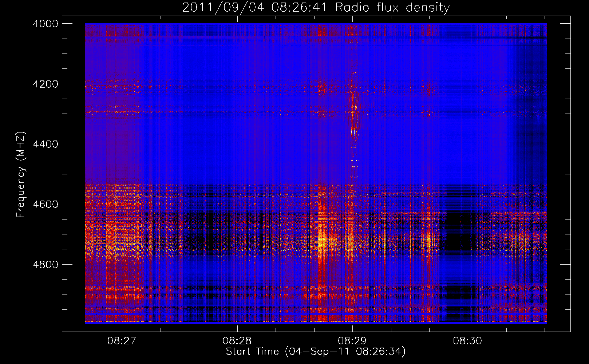Viewport: 589px width, 364px height.
Task: Click the 08:27 time tick label
Action: [122, 341]
